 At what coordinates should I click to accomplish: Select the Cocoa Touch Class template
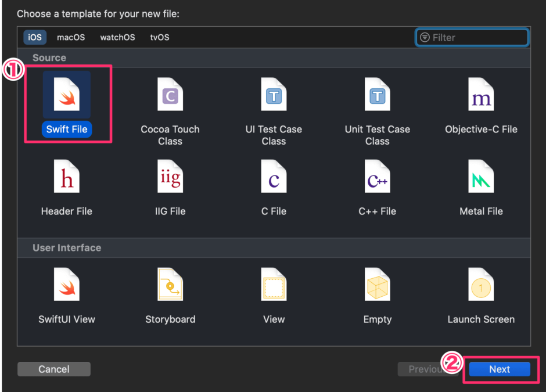[x=170, y=94]
